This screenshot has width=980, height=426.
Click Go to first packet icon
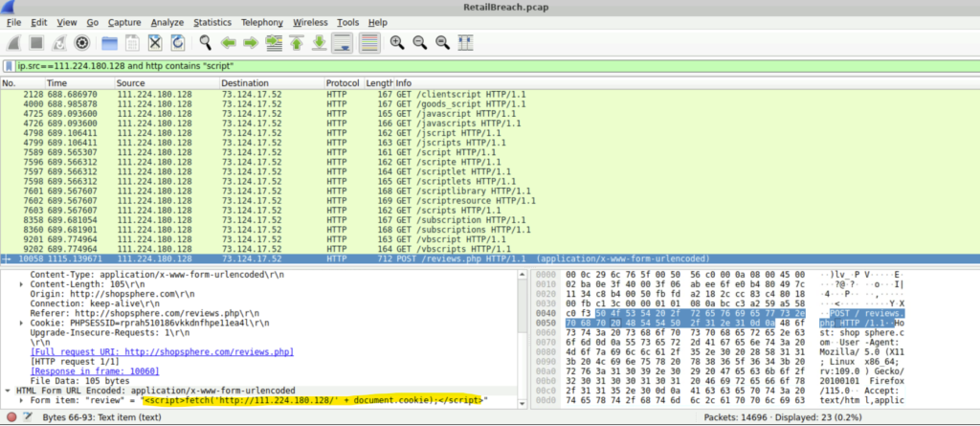click(296, 43)
